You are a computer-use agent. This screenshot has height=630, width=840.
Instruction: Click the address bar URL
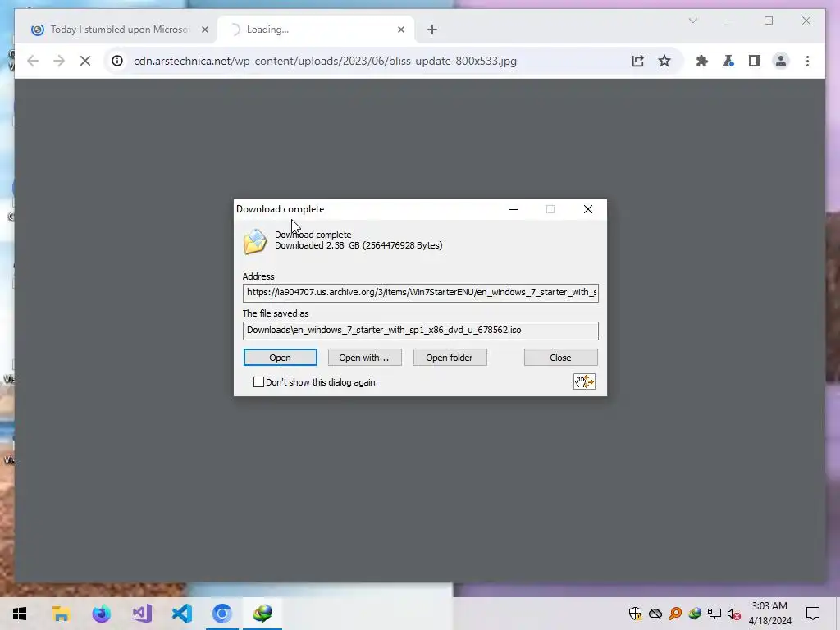325,61
